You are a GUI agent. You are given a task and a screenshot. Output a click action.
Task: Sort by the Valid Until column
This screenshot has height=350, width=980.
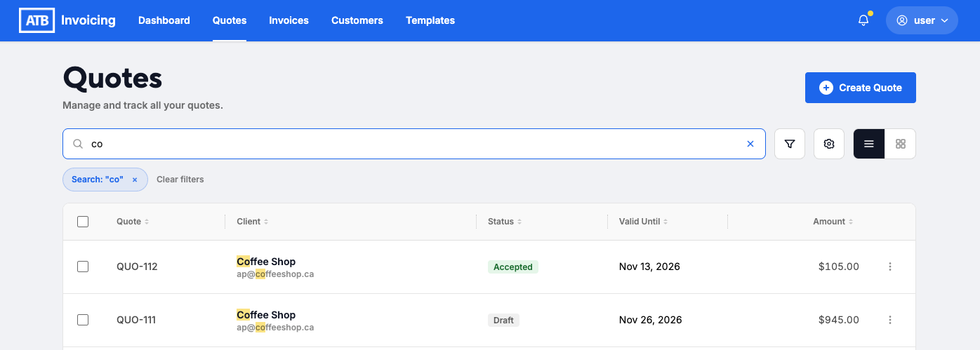[643, 222]
